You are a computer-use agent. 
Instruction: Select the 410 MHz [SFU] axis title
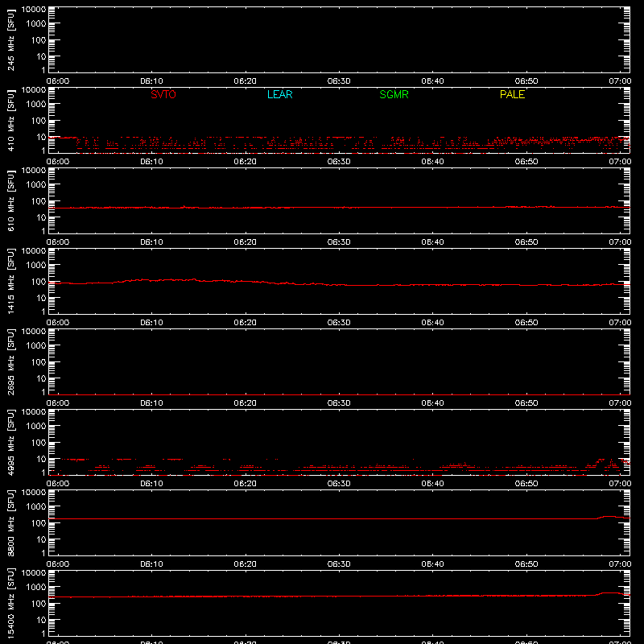(11, 120)
